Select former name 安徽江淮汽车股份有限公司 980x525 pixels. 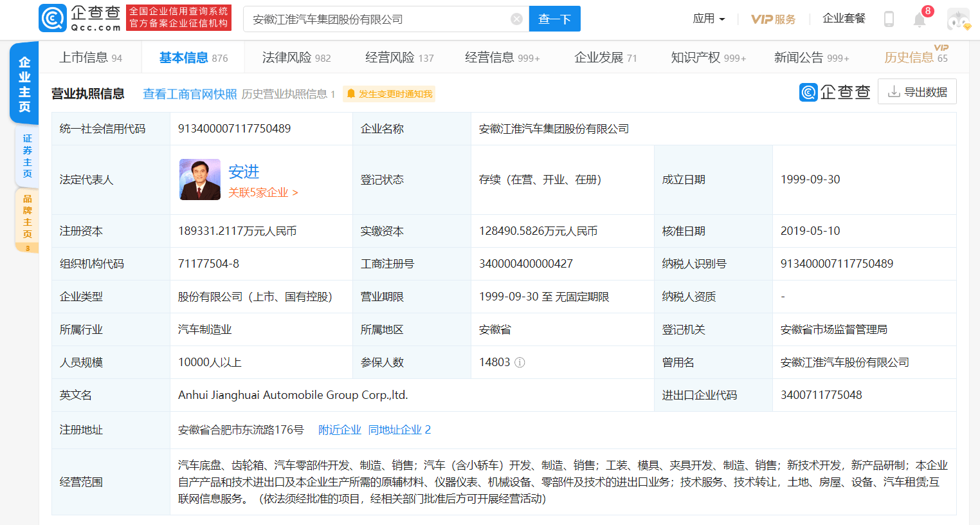point(844,362)
